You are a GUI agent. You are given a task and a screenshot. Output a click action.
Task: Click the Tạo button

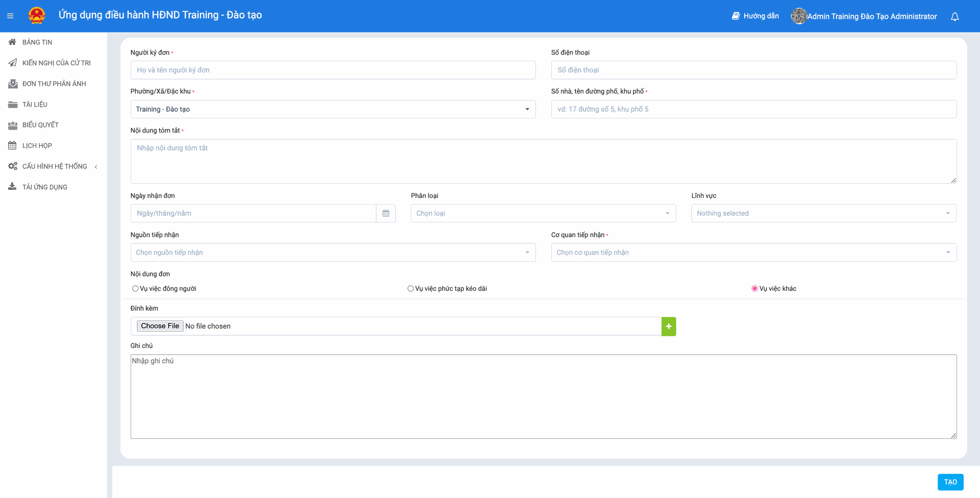click(x=950, y=482)
